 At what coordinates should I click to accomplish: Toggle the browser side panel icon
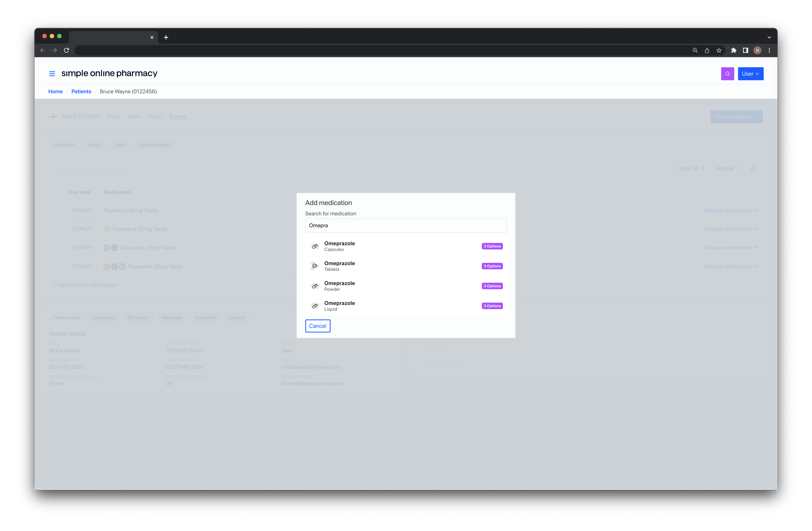(x=746, y=51)
